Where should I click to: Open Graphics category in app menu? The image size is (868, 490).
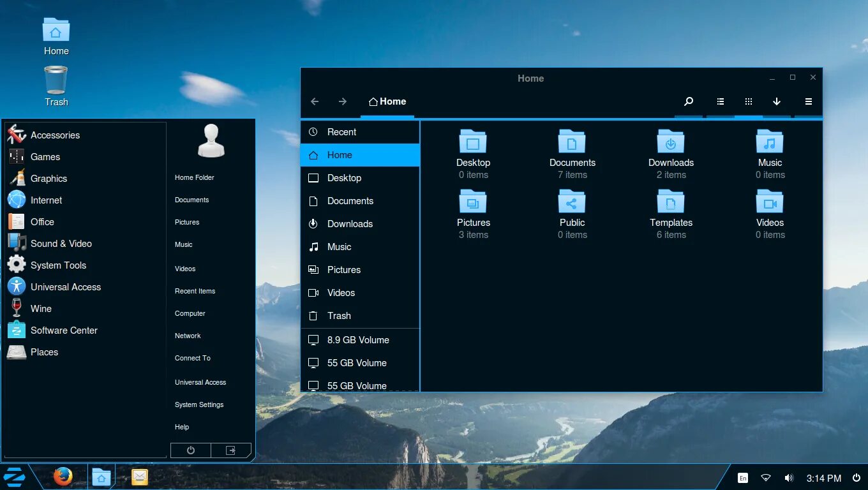[x=86, y=179]
